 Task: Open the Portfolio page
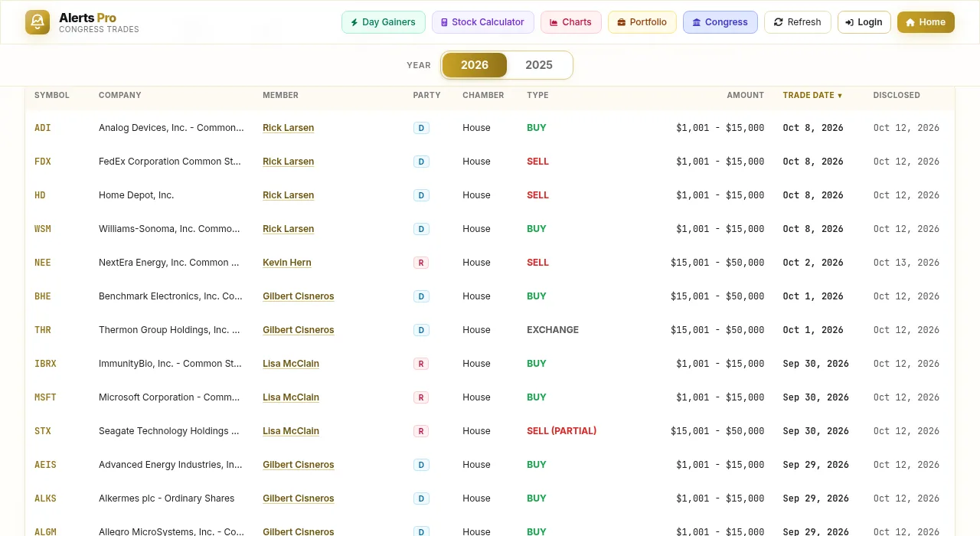click(642, 22)
